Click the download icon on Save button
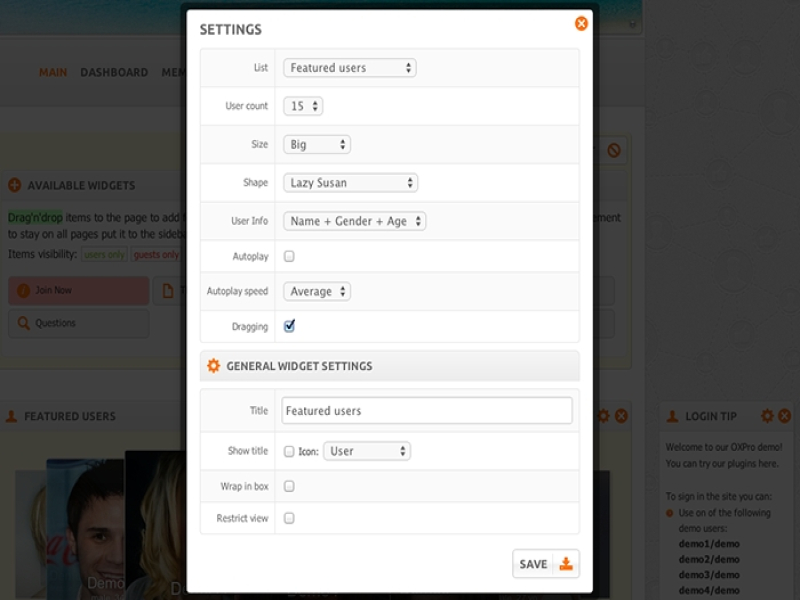The image size is (800, 600). [565, 564]
